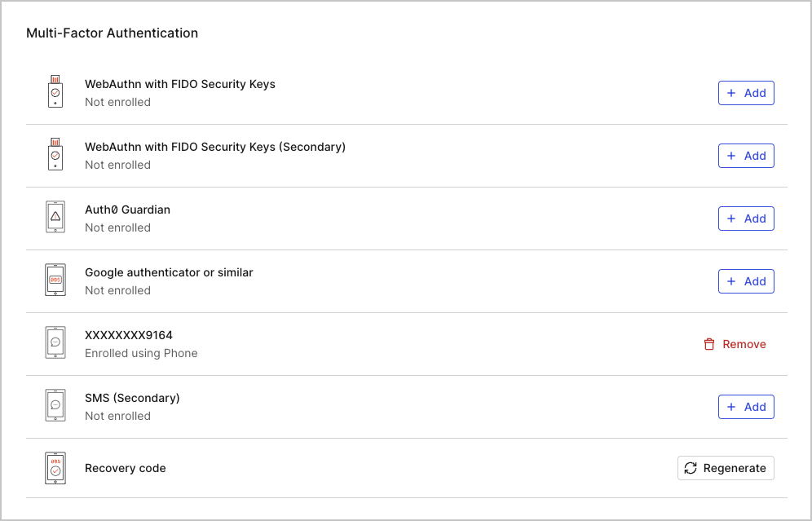The height and width of the screenshot is (521, 812).
Task: Click the WebAuthn FIDO Security Key icon
Action: (x=55, y=92)
